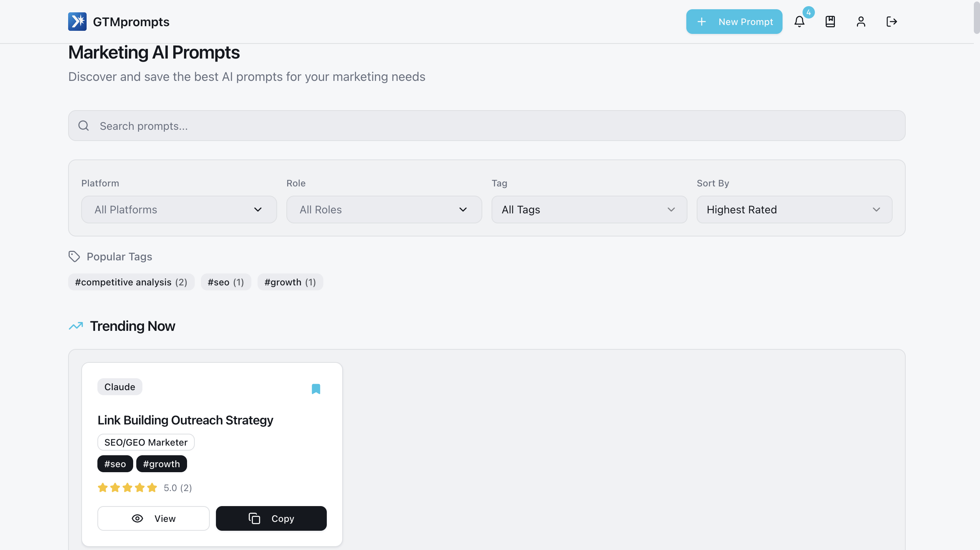
Task: Click the Trending Now arrow icon
Action: (x=76, y=326)
